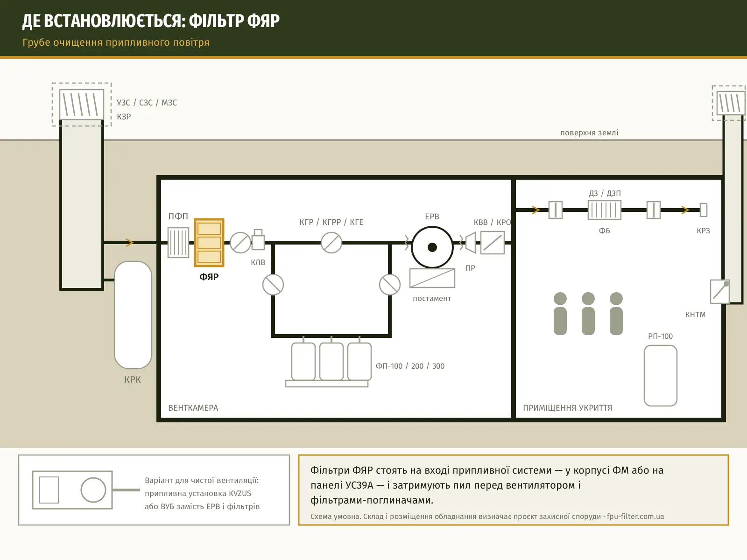This screenshot has height=560, width=747.
Task: Click the 'поверхня землі' label
Action: (x=589, y=133)
